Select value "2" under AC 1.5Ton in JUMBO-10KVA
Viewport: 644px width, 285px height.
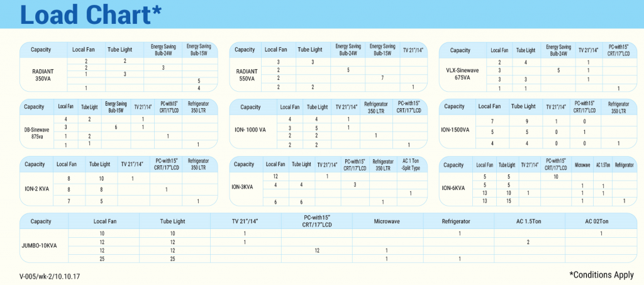tap(528, 242)
